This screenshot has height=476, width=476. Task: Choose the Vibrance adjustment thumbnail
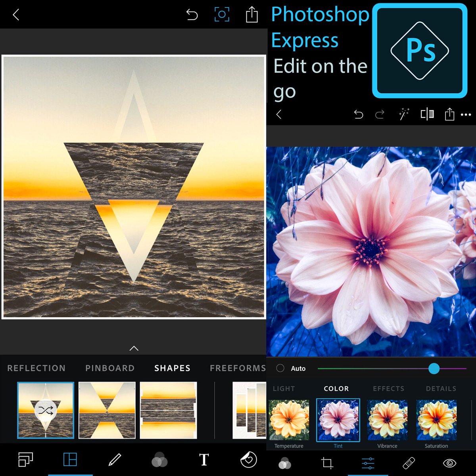[387, 420]
